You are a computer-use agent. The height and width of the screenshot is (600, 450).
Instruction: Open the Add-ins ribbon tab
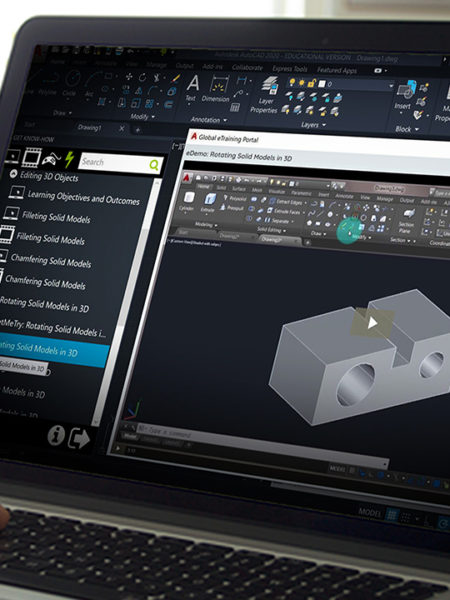[212, 67]
